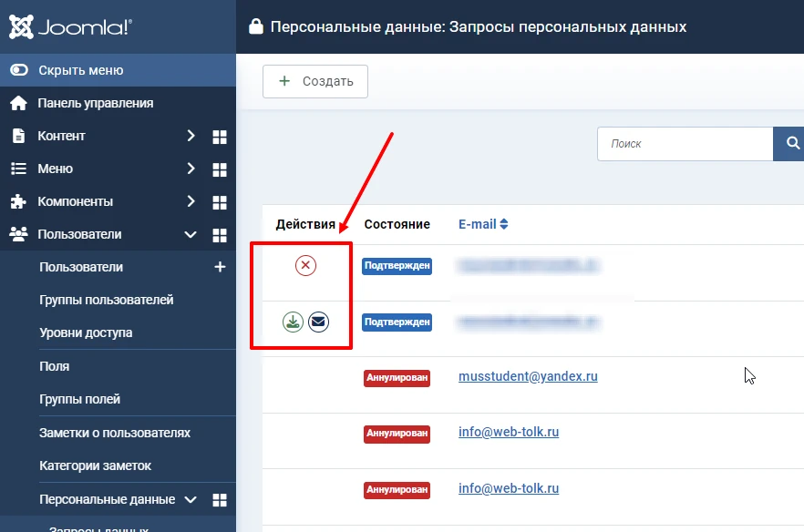Open the Контент menu item
Viewport: 804px width, 532px height.
pos(61,136)
